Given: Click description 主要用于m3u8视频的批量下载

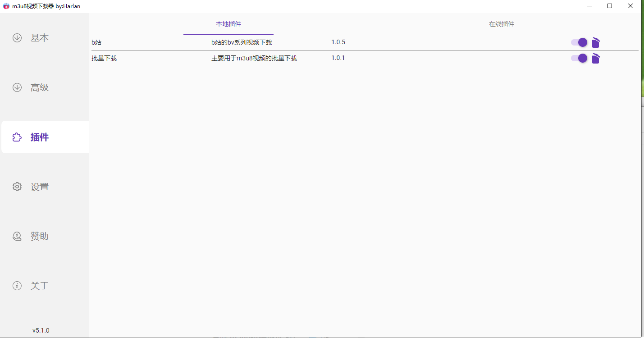Looking at the screenshot, I should [254, 58].
